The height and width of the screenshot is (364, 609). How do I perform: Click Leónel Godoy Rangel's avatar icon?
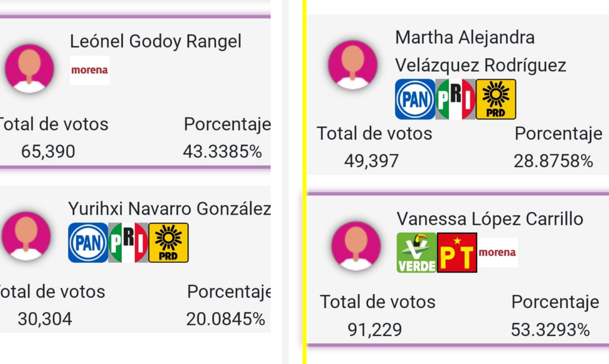[29, 68]
